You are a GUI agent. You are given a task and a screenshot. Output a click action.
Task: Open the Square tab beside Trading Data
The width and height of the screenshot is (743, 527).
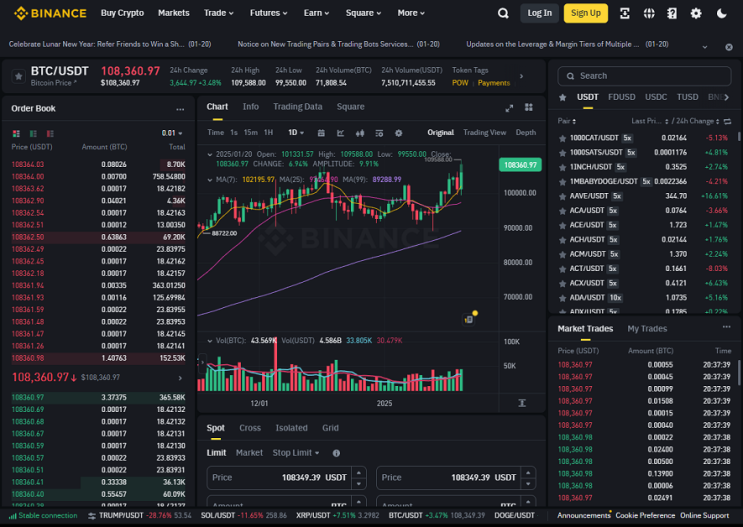tap(351, 107)
